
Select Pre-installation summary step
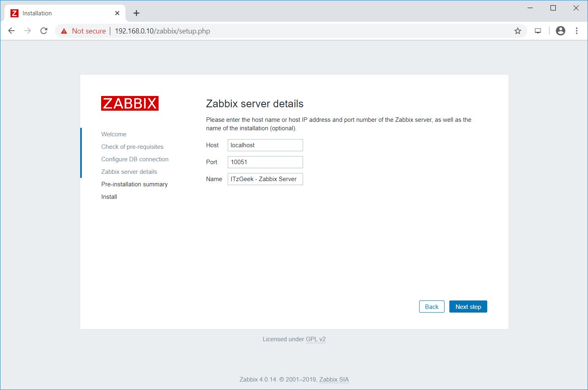(x=134, y=184)
